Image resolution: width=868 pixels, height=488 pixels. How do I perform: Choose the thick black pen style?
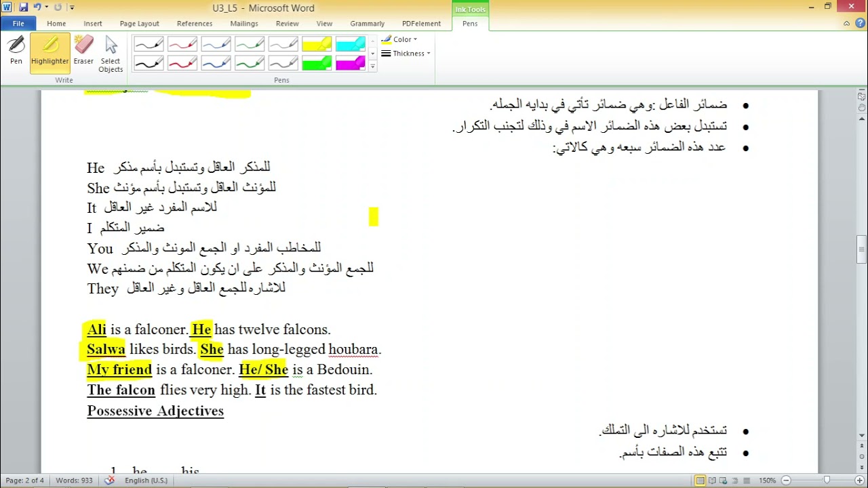tap(149, 63)
